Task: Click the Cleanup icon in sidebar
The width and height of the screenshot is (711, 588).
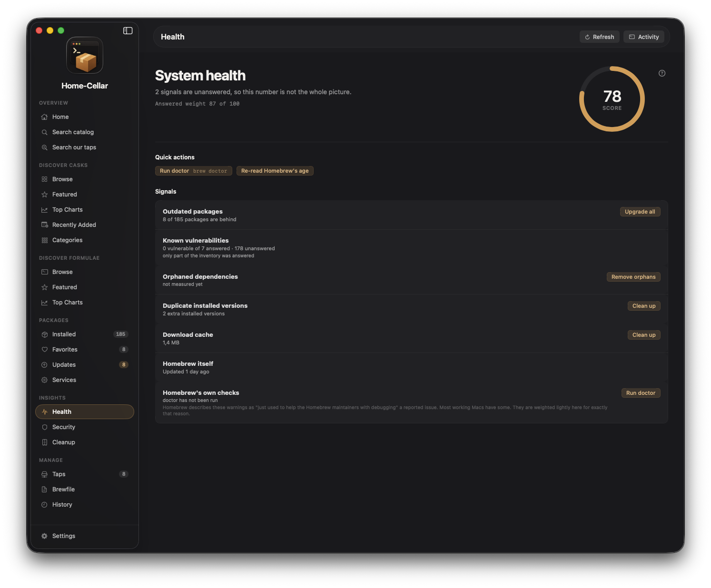Action: pyautogui.click(x=44, y=442)
